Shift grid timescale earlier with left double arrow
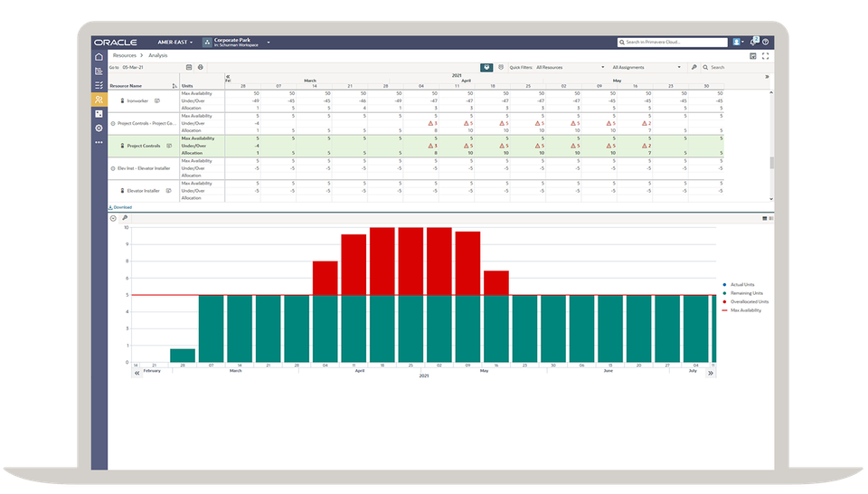868x494 pixels. pos(228,76)
